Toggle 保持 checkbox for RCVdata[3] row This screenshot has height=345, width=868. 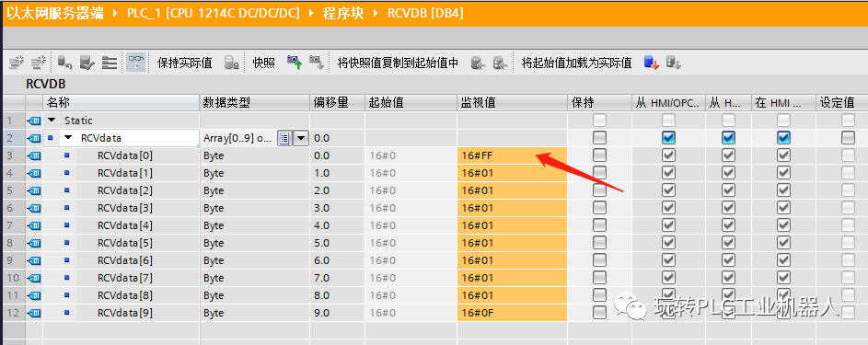[x=599, y=208]
